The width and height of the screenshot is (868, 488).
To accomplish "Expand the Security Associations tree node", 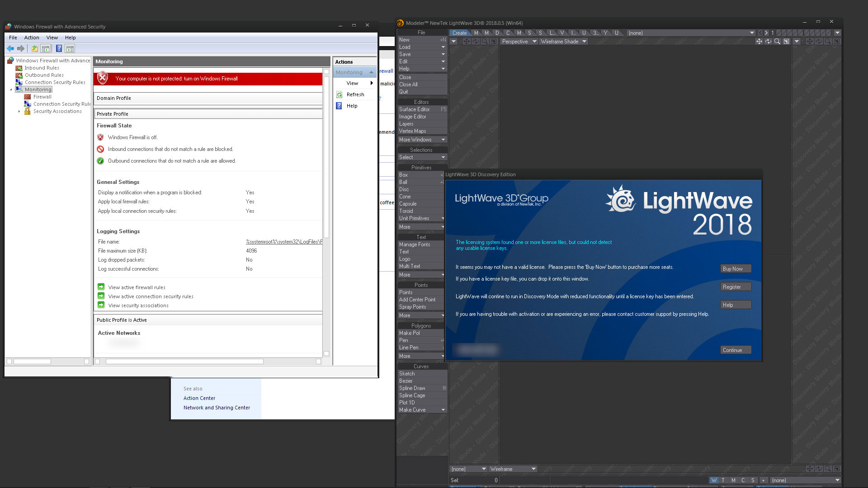I will coord(19,111).
